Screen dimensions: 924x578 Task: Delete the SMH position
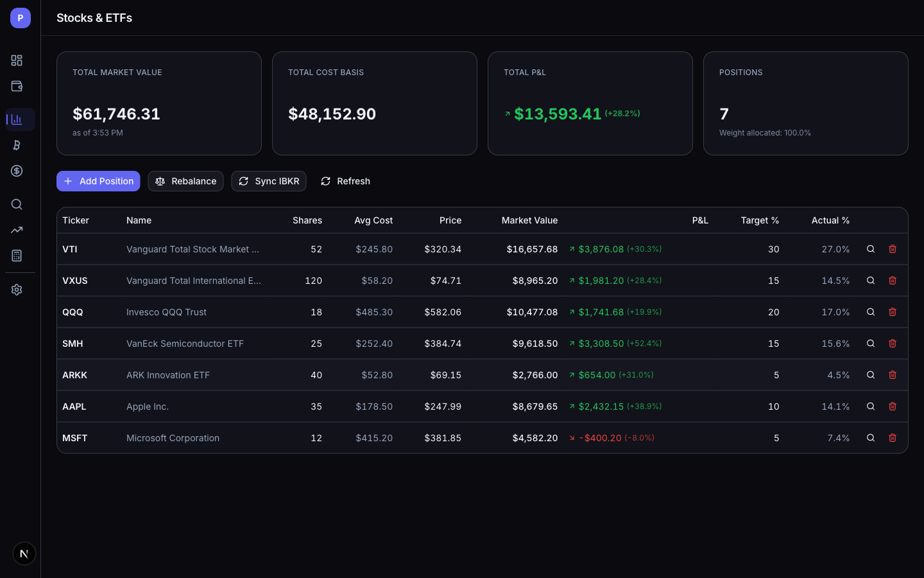point(893,344)
